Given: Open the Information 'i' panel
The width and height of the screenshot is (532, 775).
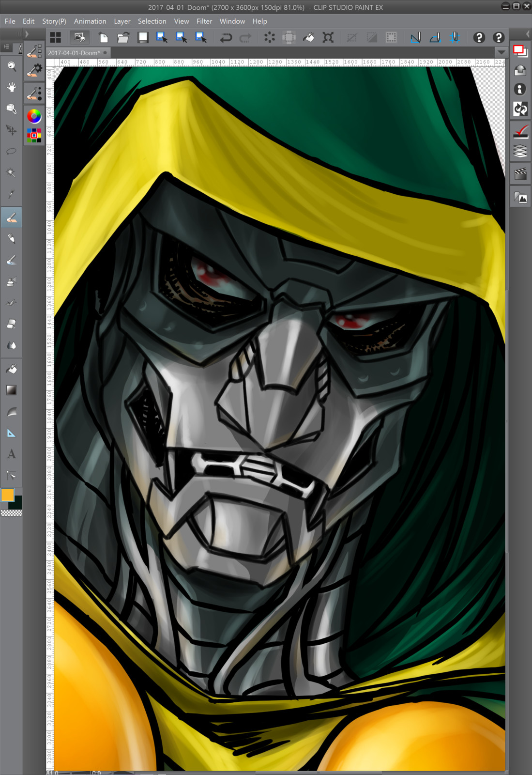Looking at the screenshot, I should (x=520, y=89).
